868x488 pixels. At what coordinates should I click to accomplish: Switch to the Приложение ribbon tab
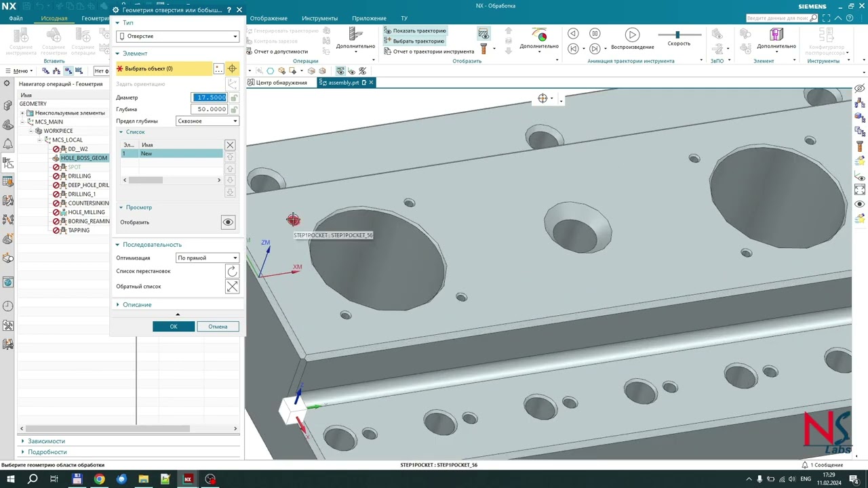coord(369,18)
